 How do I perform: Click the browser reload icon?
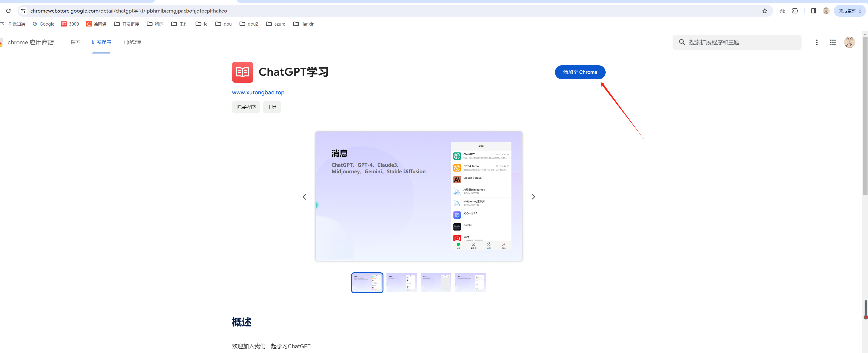[x=8, y=11]
